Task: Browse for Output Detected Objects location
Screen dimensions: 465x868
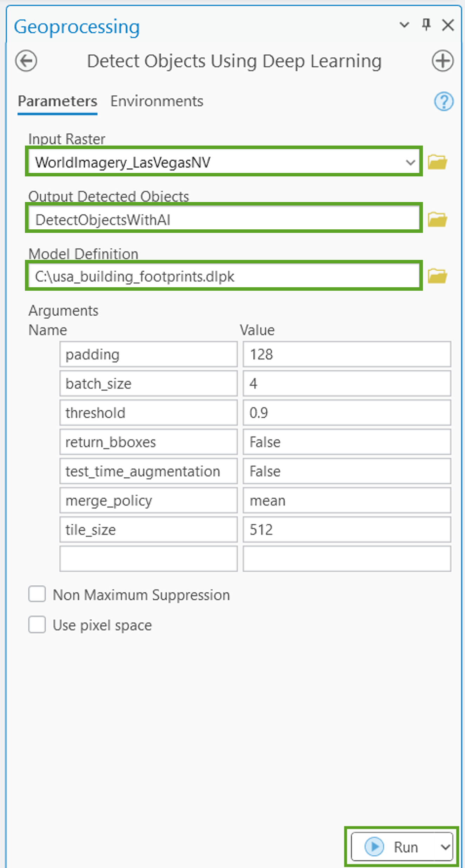Action: tap(437, 220)
